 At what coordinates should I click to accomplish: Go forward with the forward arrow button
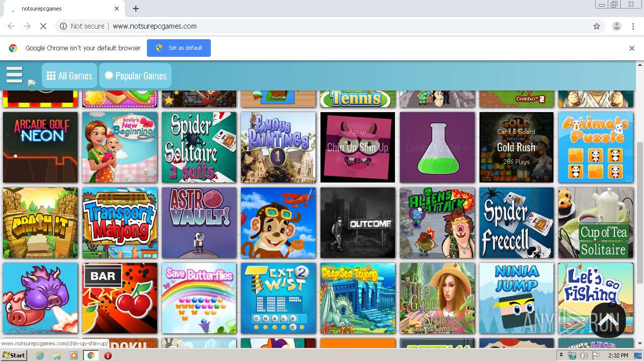tap(27, 26)
